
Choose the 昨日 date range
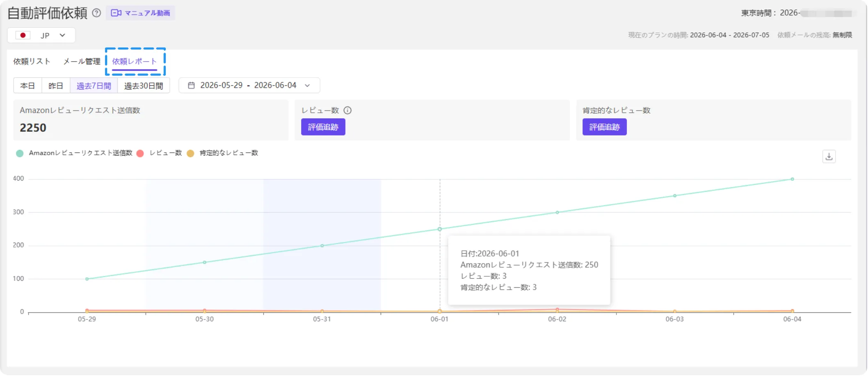tap(56, 85)
